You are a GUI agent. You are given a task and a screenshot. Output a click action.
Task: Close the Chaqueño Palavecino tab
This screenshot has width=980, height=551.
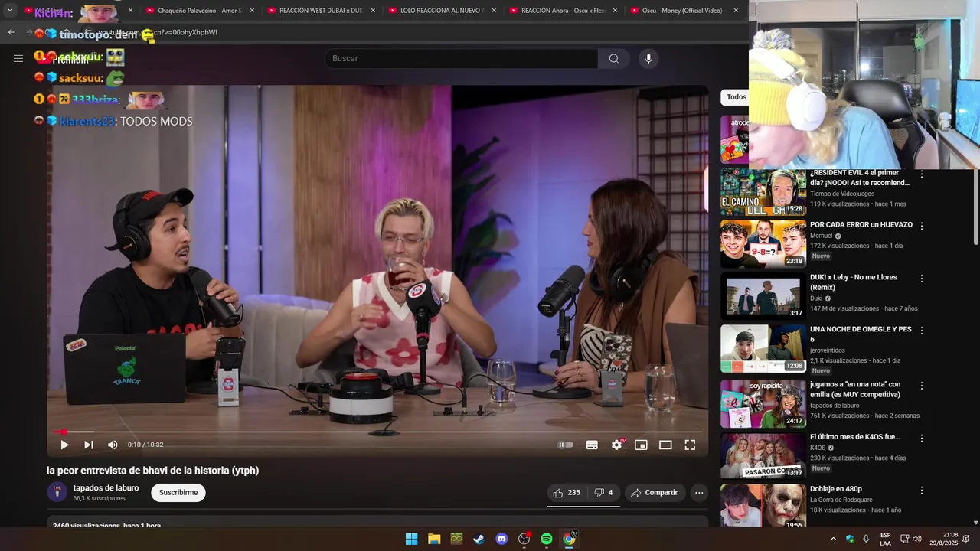pos(252,11)
